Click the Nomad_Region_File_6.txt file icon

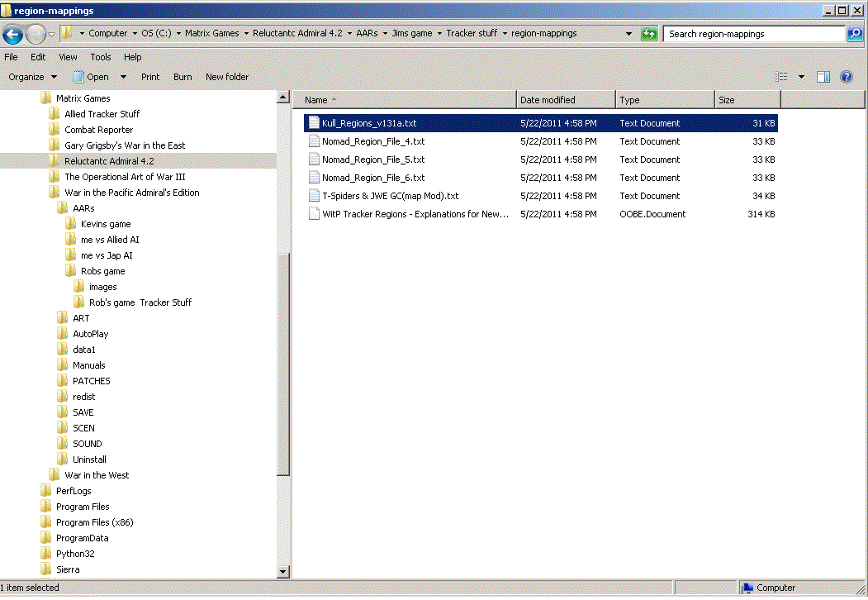(x=314, y=178)
